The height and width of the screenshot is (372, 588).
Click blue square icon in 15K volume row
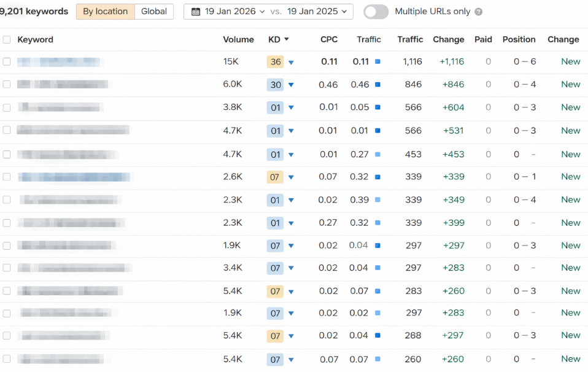[x=377, y=61]
